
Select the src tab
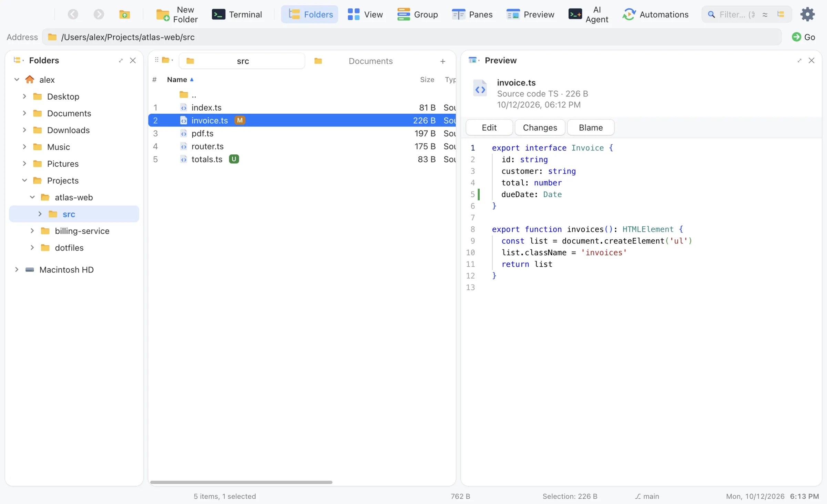pos(242,61)
